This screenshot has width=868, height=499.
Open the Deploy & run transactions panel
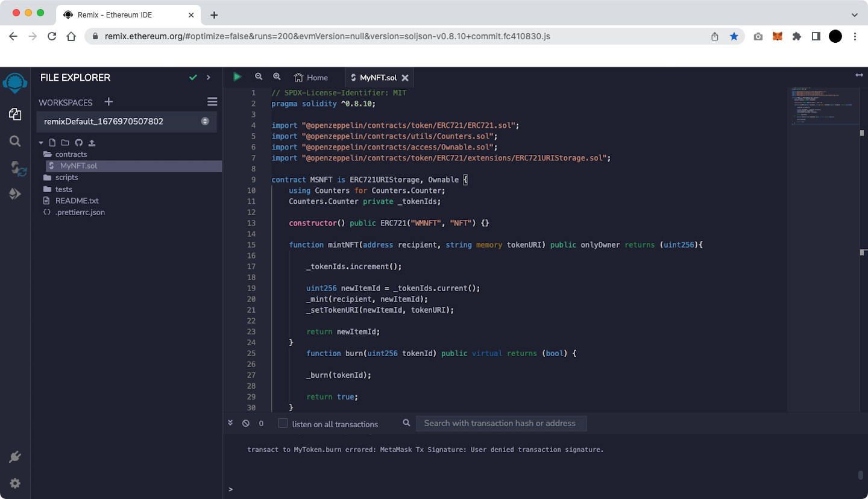[15, 194]
